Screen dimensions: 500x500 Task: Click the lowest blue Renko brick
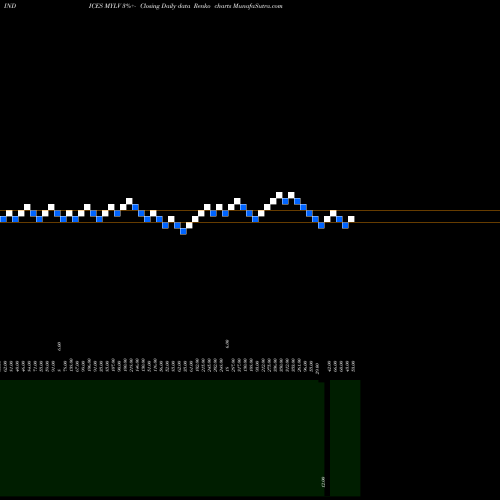tap(183, 231)
